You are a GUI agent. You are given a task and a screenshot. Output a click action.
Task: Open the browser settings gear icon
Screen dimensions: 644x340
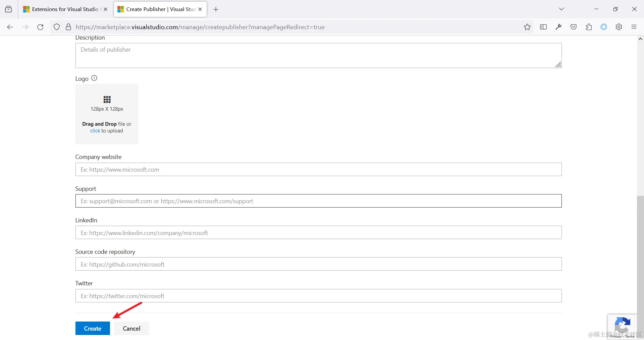[x=619, y=27]
